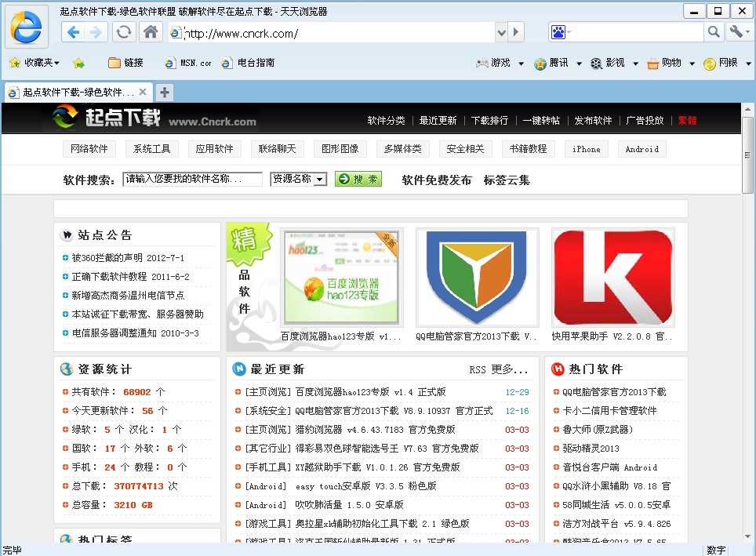The height and width of the screenshot is (556, 756).
Task: Open the 下载排行 menu item
Action: [x=489, y=120]
